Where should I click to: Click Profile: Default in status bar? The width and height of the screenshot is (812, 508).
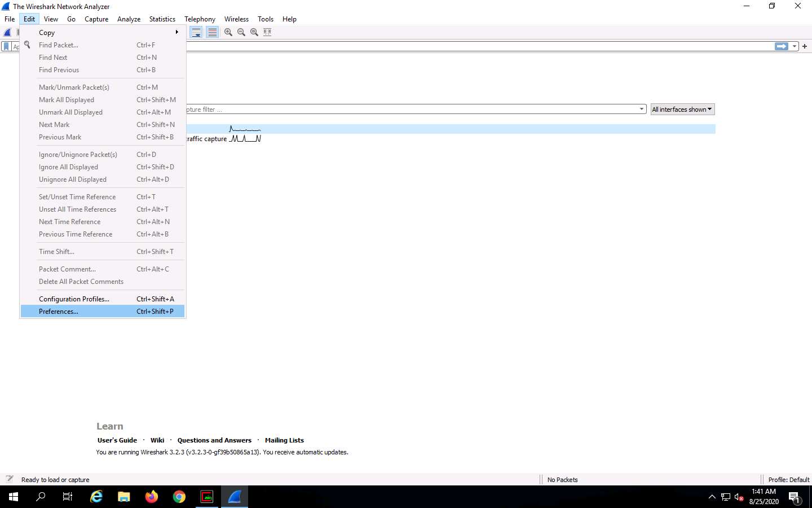click(788, 480)
